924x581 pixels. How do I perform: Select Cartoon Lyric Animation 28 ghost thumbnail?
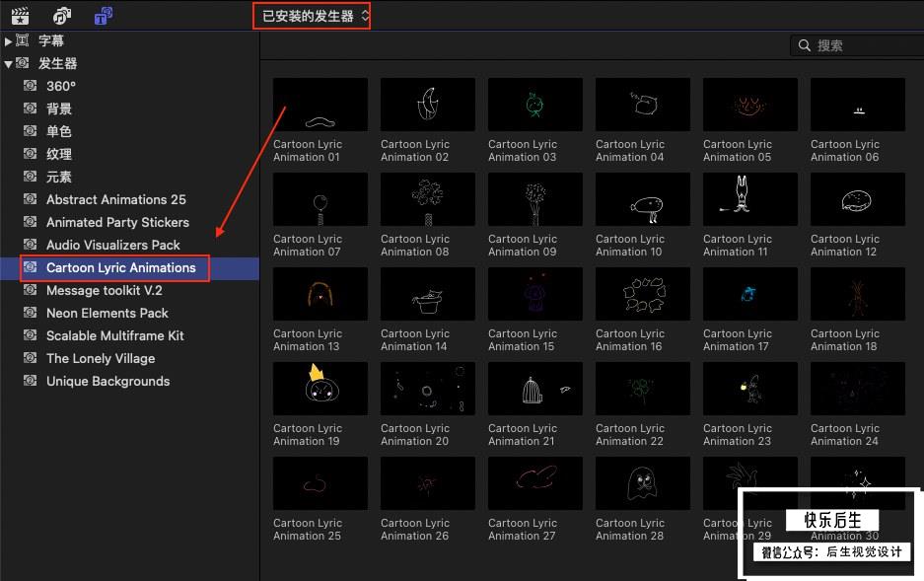(x=643, y=483)
